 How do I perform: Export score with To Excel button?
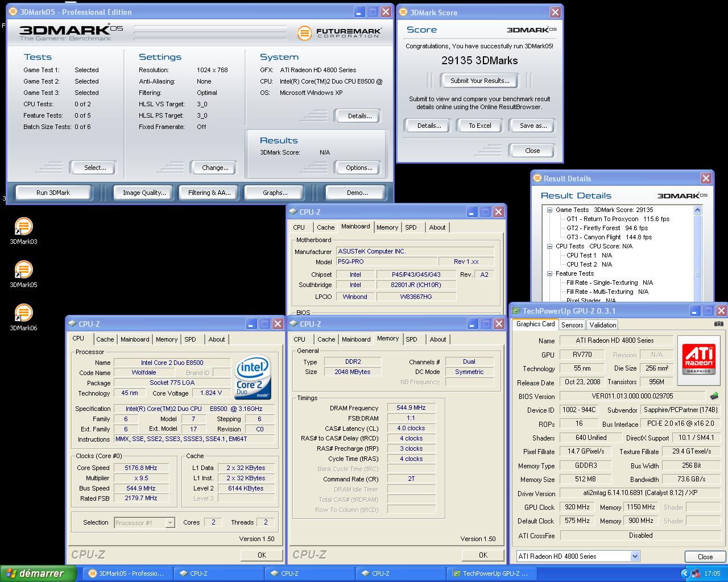coord(480,126)
